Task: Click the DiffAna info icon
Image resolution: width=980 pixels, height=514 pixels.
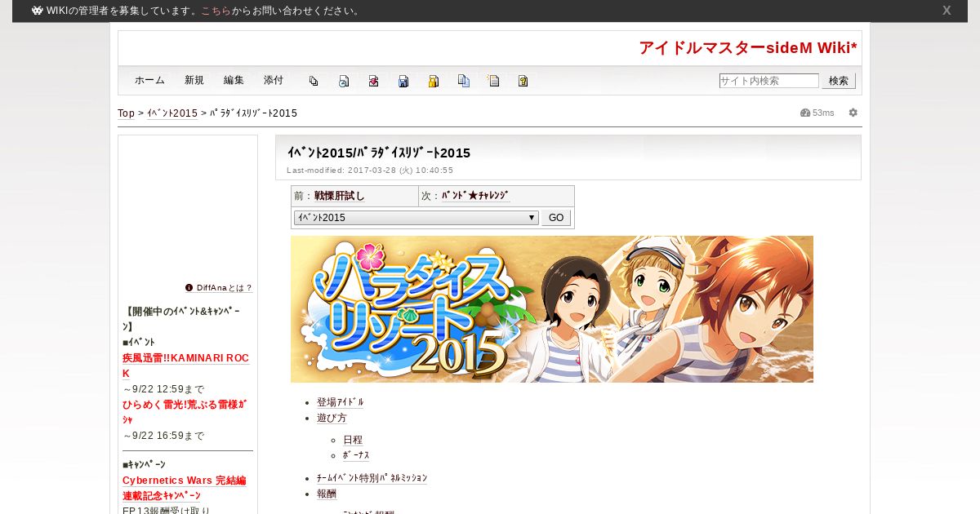Action: (189, 288)
